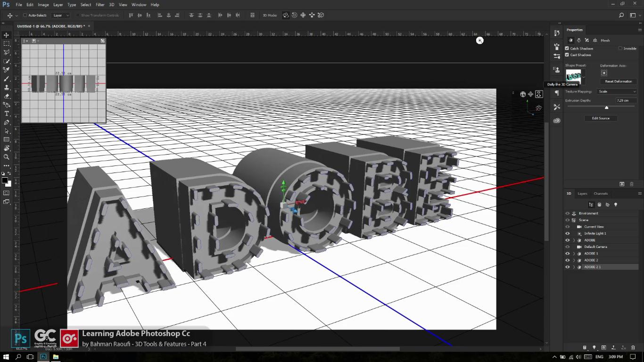
Task: Open the Paragraph panel icon
Action: click(x=557, y=93)
